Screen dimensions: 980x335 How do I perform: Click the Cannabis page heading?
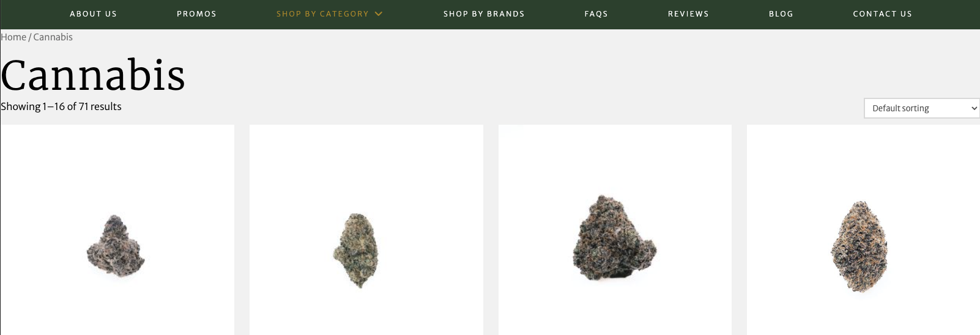pos(93,75)
